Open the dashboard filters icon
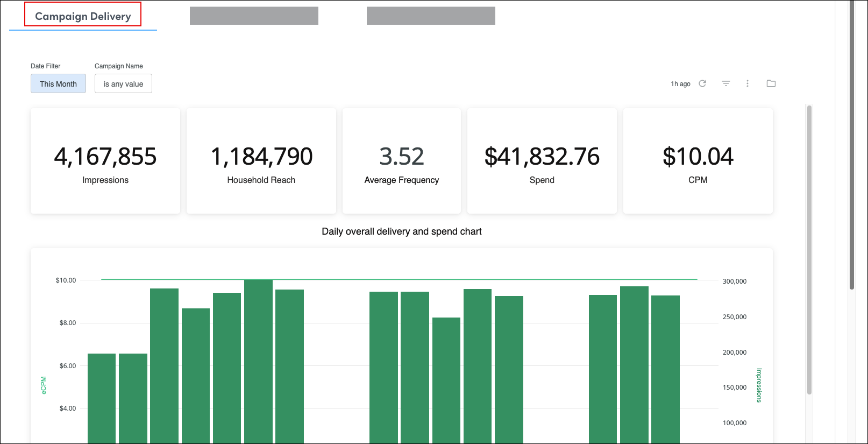 [x=726, y=83]
